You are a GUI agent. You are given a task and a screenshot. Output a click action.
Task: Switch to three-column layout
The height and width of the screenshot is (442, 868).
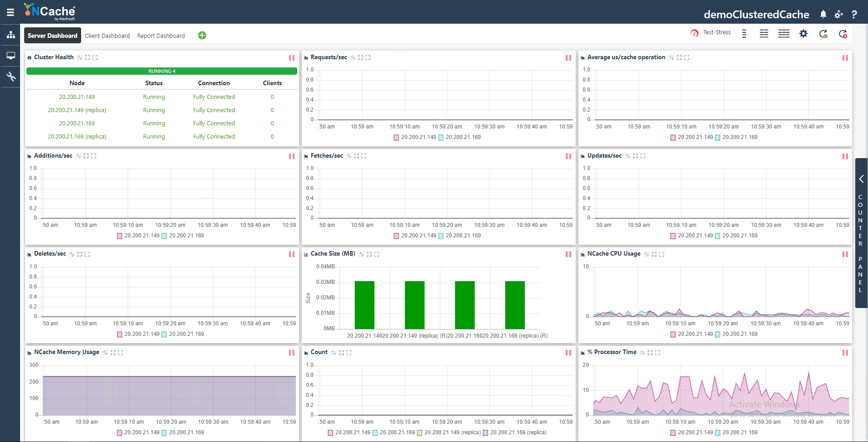click(784, 34)
